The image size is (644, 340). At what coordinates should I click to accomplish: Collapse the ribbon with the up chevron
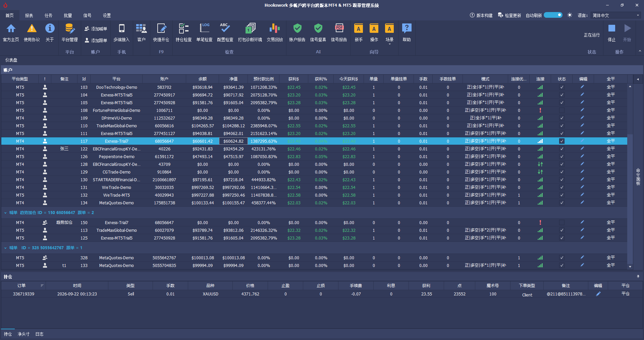pos(640,51)
